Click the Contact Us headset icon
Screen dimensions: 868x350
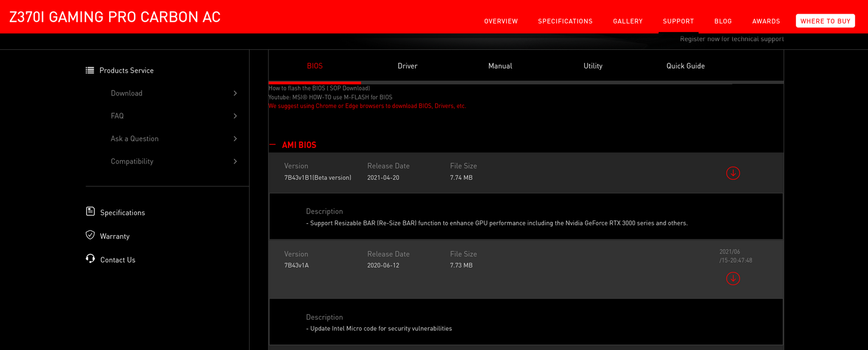pos(91,259)
